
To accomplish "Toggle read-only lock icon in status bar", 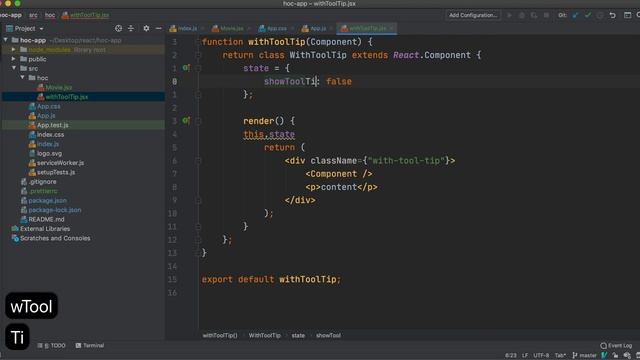I will [x=615, y=355].
